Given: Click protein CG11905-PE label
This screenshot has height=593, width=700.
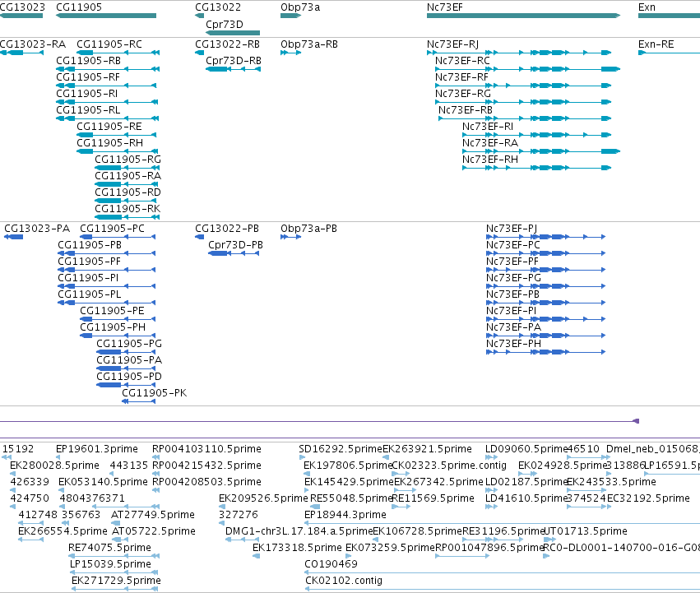Looking at the screenshot, I should coord(112,311).
